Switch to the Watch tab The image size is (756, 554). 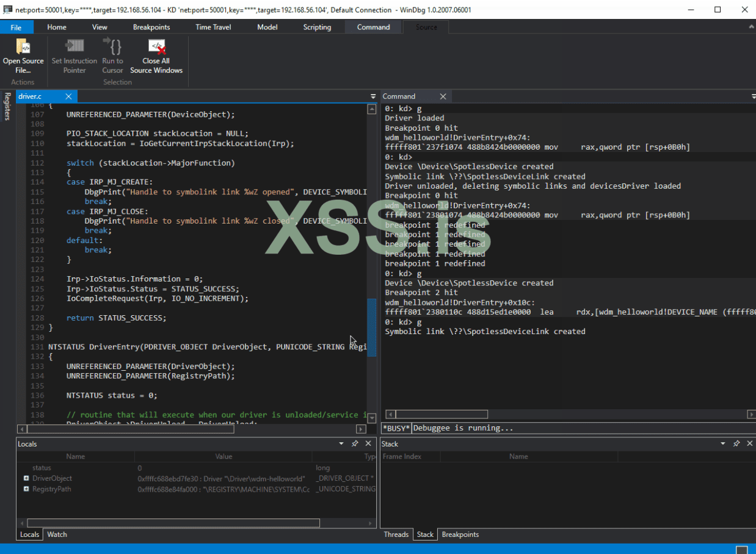pyautogui.click(x=57, y=534)
